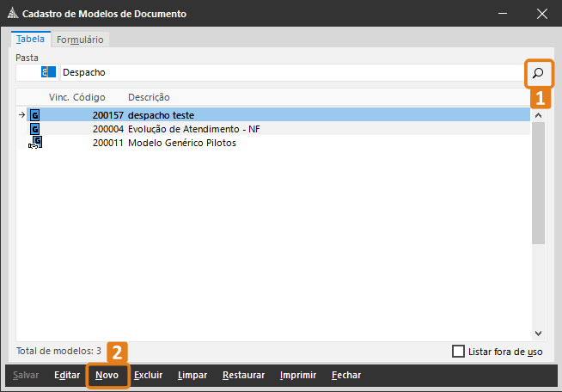Click the Excluir button
This screenshot has height=392, width=562.
(149, 375)
